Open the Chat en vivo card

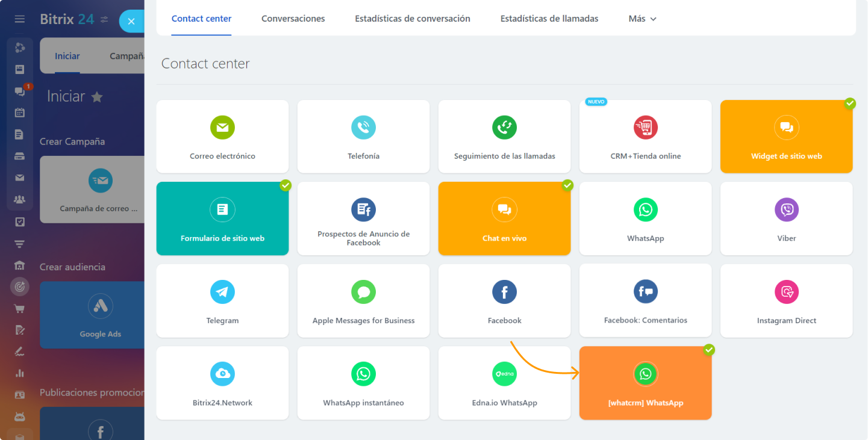pos(504,218)
